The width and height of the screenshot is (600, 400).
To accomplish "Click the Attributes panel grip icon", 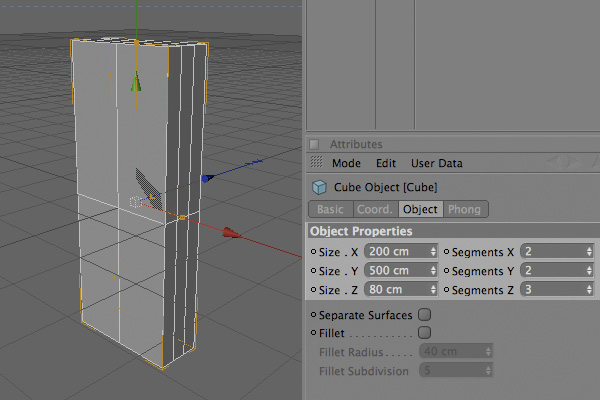I will tap(316, 162).
